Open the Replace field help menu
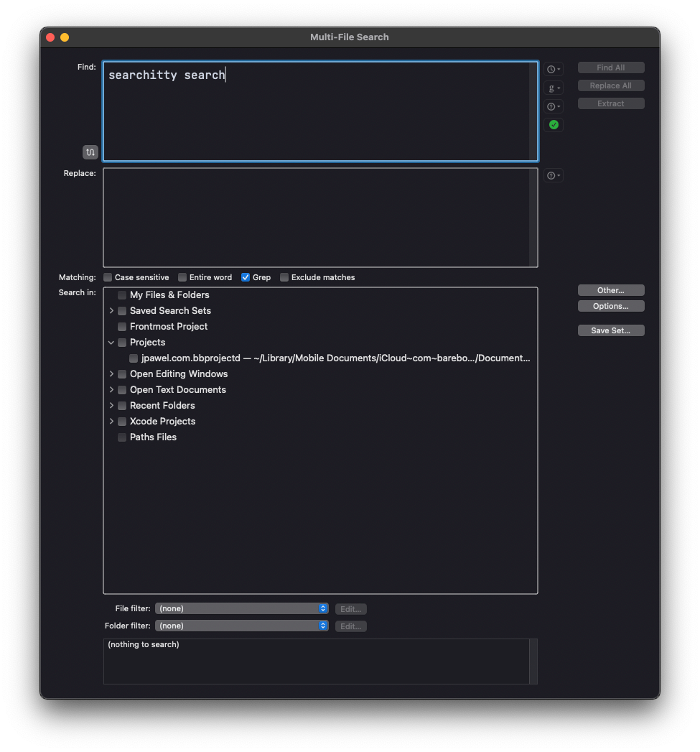Viewport: 700px width, 752px height. click(x=554, y=175)
